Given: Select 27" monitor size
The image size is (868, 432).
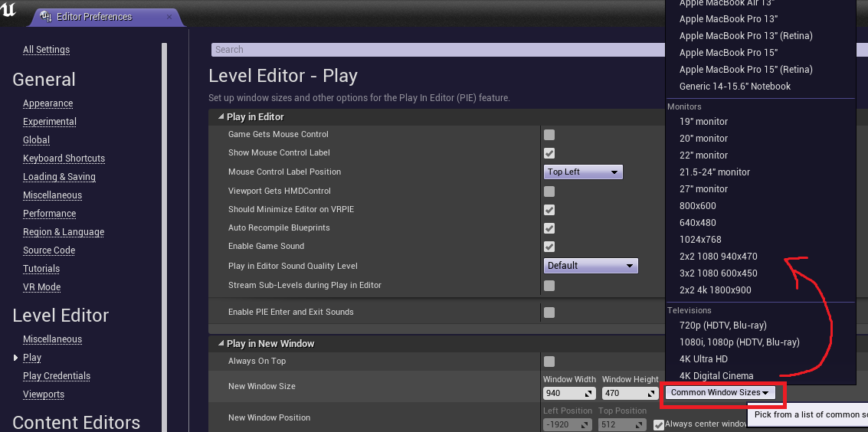Looking at the screenshot, I should tap(703, 189).
